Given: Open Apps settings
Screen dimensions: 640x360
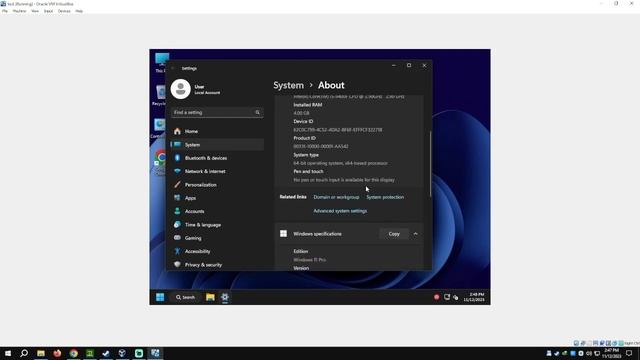Looking at the screenshot, I should click(x=217, y=198).
